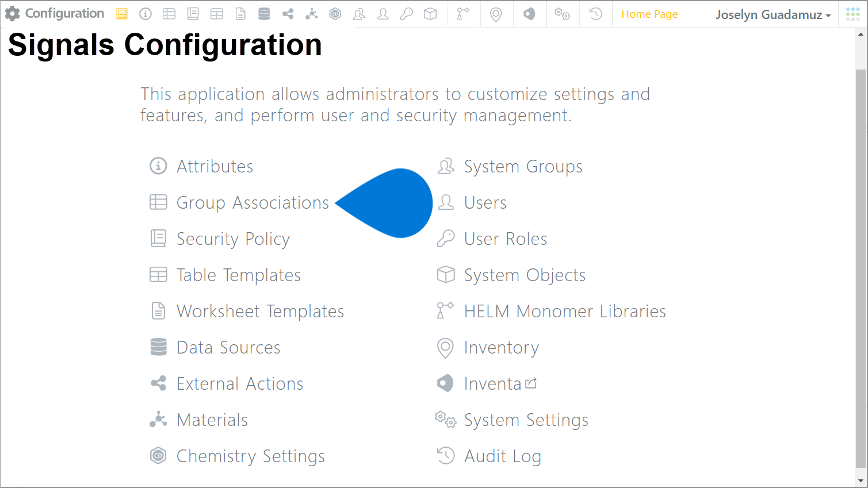Open Worksheet Templates from the toolbar document icon
The height and width of the screenshot is (488, 868).
coord(240,14)
